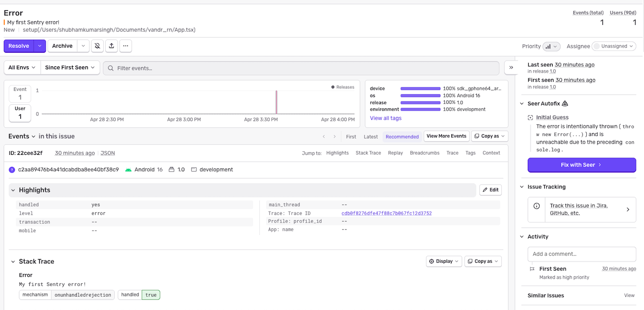Jump to the Tags section
This screenshot has height=310, width=644.
click(x=470, y=153)
